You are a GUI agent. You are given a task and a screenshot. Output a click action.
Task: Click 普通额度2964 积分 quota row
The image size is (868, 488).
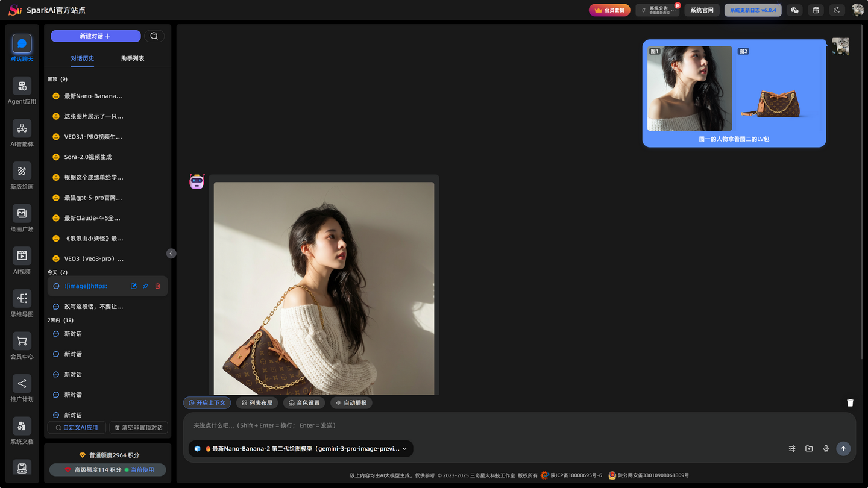pyautogui.click(x=109, y=455)
